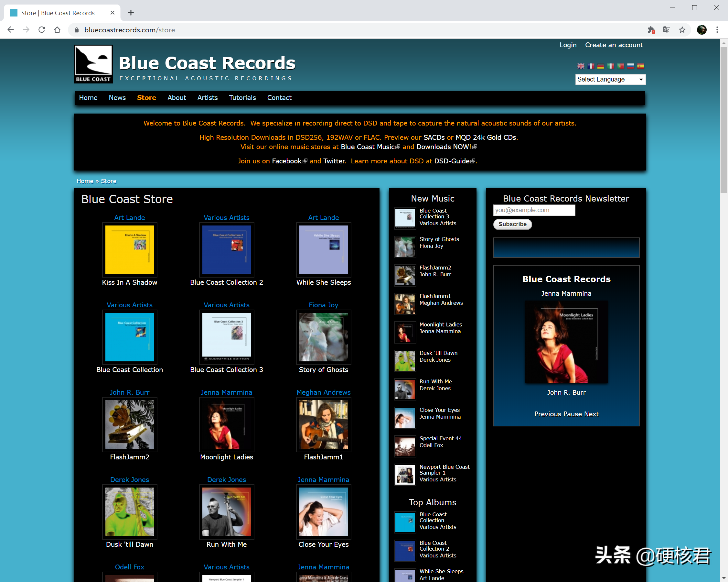Click Create an account link
The height and width of the screenshot is (582, 728).
point(614,45)
